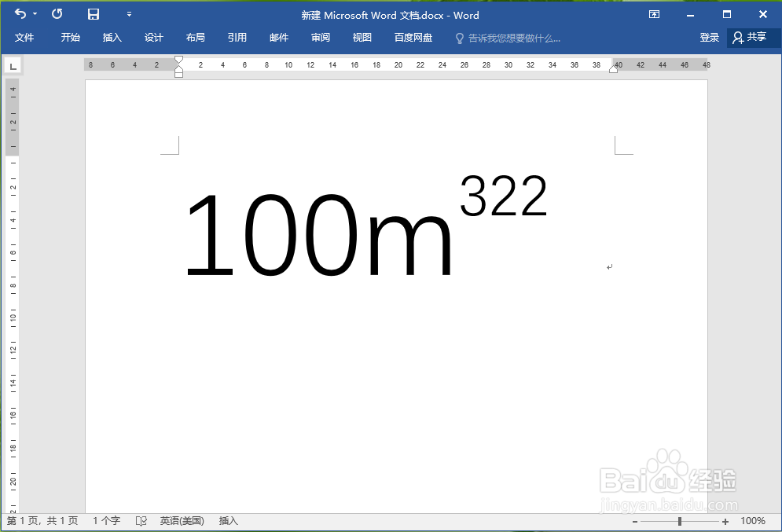The image size is (782, 532).
Task: Open spelling check via the proofing errors icon
Action: tap(141, 520)
